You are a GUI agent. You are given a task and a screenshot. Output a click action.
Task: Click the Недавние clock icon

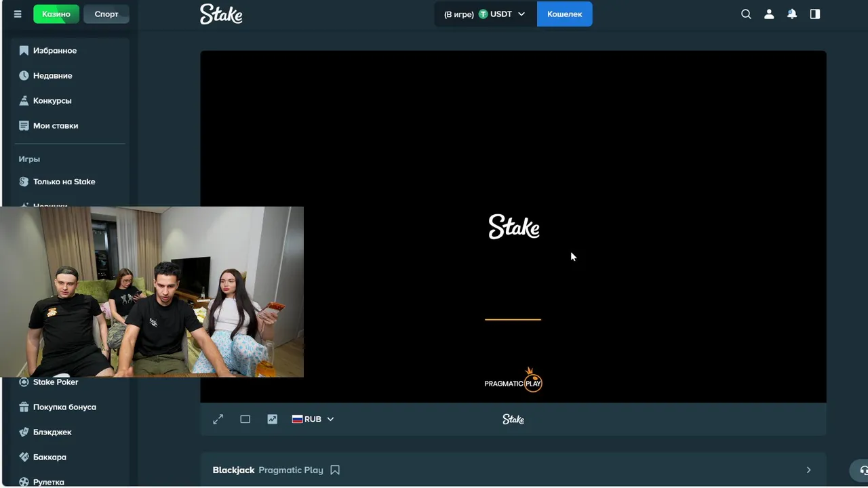tap(24, 76)
